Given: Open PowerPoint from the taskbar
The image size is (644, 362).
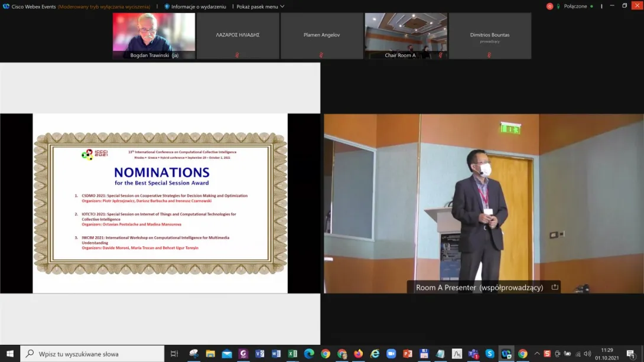Looking at the screenshot, I should tap(408, 354).
